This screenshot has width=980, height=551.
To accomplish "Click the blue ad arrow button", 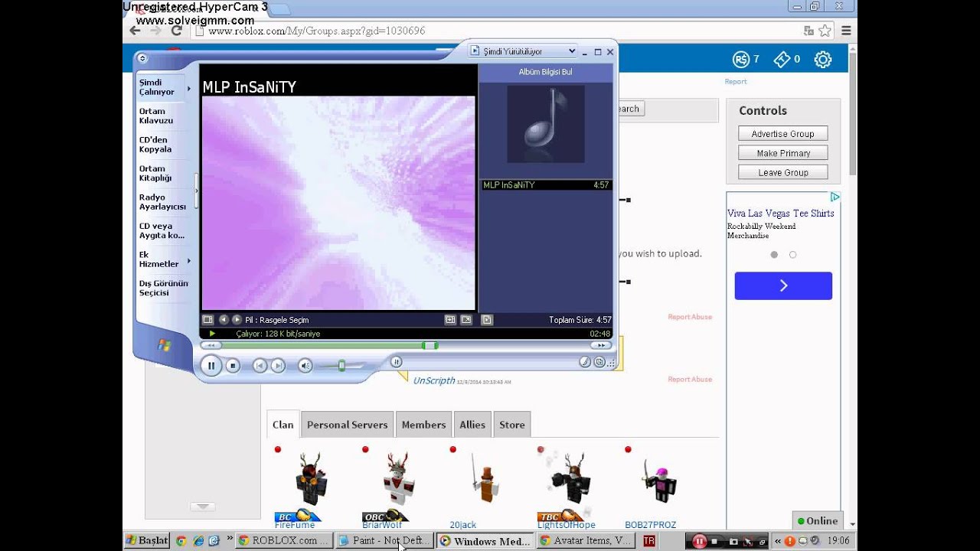I will click(783, 285).
